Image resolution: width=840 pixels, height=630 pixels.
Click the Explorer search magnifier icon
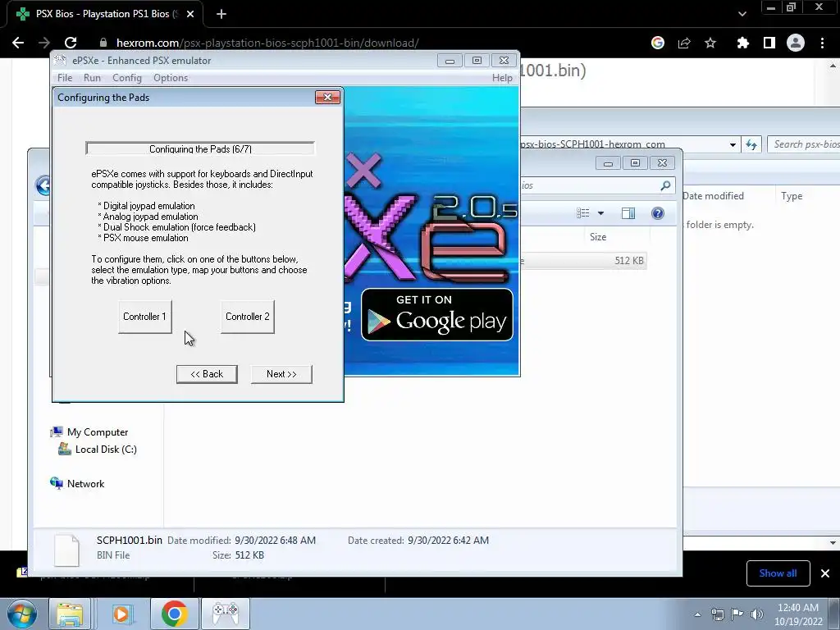pos(665,185)
